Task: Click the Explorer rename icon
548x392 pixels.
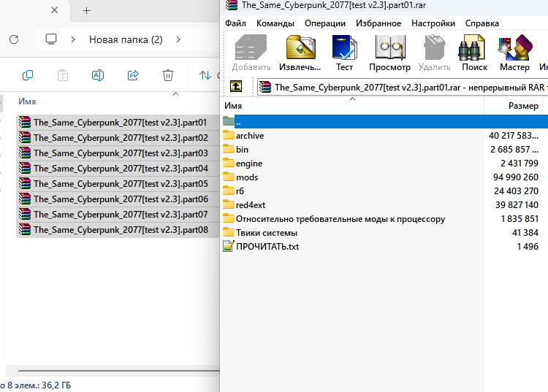Action: pos(98,75)
